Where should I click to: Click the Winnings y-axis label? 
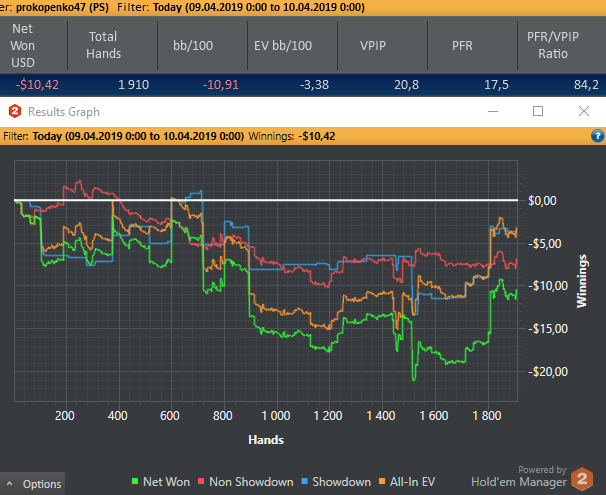(x=582, y=281)
